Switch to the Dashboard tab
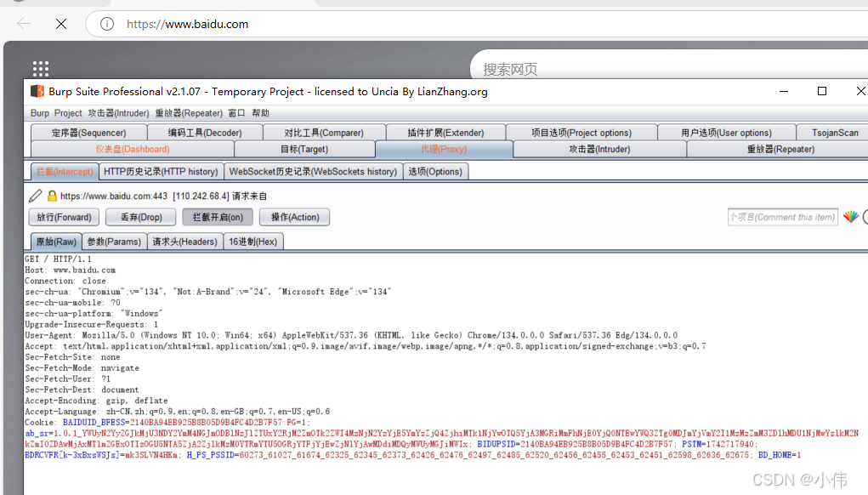 coord(133,149)
